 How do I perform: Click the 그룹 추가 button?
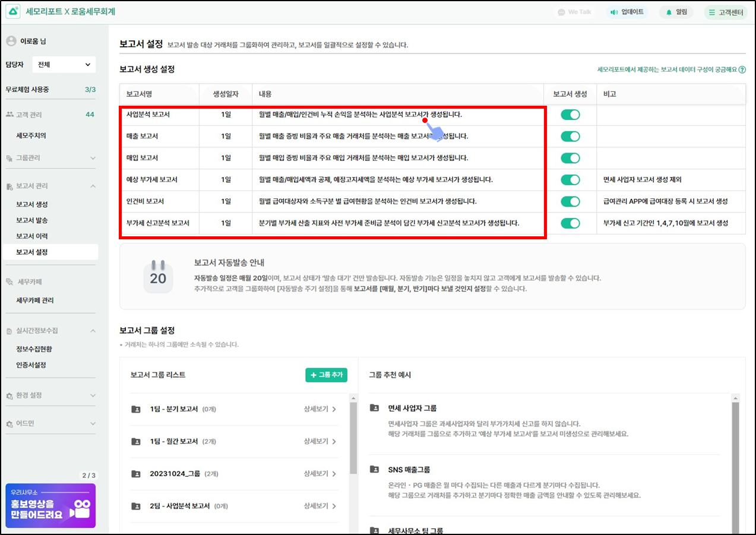[326, 375]
